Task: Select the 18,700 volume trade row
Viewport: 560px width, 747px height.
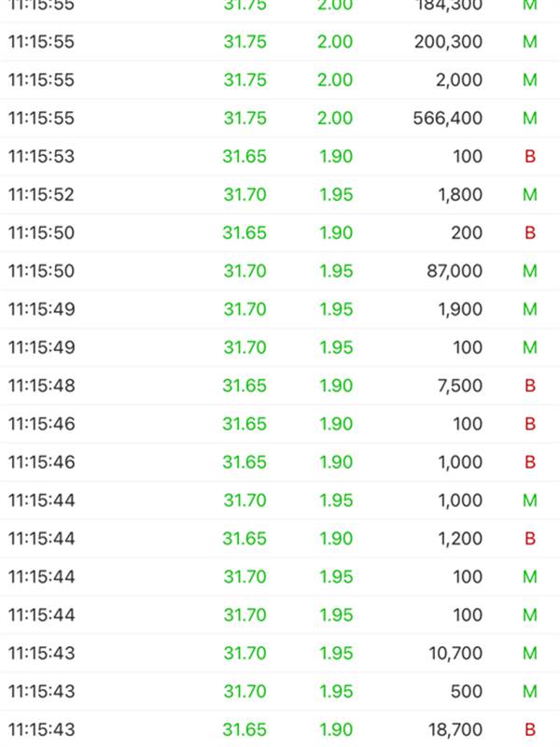Action: point(280,729)
